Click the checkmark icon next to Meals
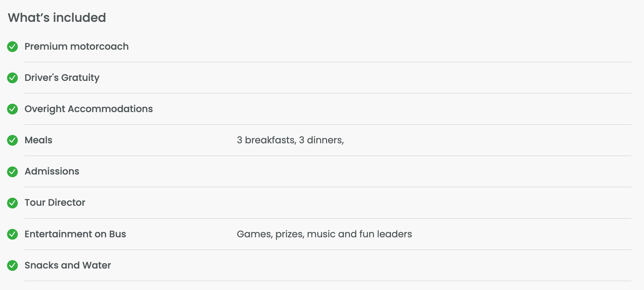Screen dimensions: 644x290 [12, 140]
